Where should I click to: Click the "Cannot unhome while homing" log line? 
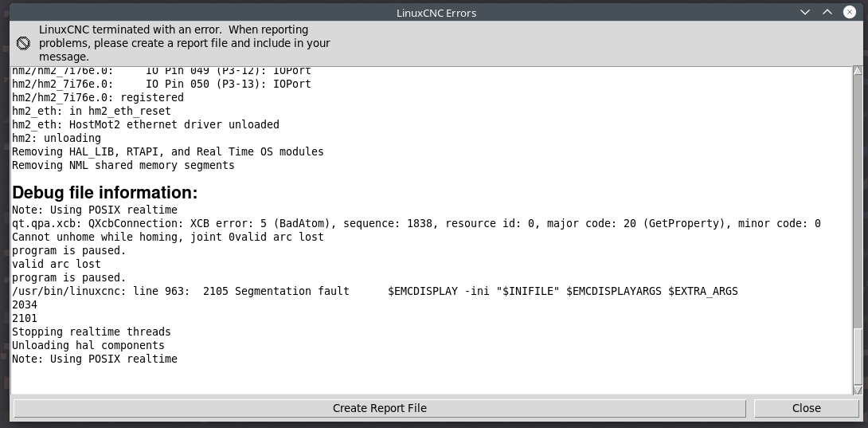pyautogui.click(x=168, y=237)
